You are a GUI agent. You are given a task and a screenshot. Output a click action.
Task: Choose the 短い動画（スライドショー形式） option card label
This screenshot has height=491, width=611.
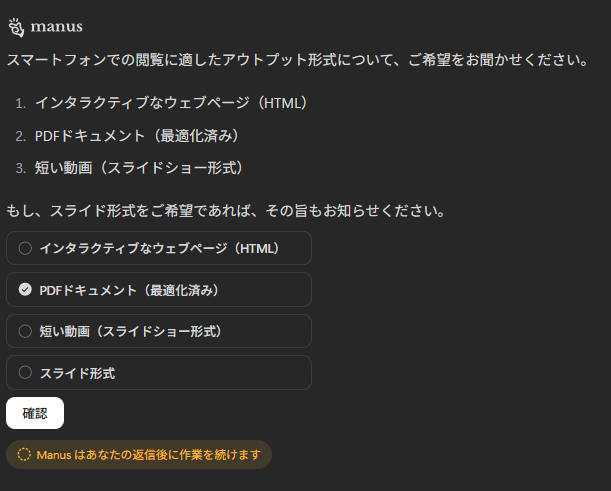click(x=131, y=331)
